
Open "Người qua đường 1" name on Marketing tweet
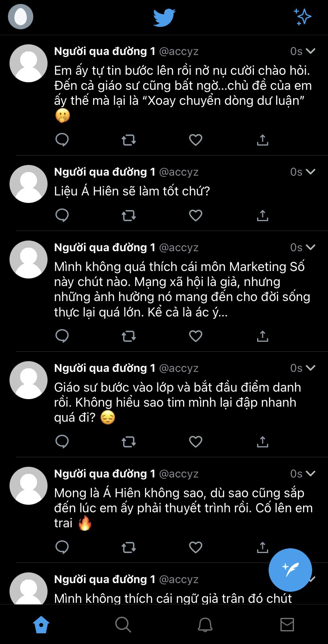click(105, 248)
